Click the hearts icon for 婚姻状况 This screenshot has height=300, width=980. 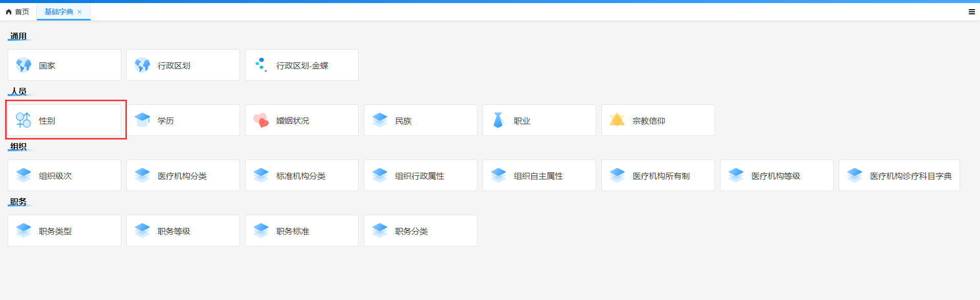(x=261, y=120)
